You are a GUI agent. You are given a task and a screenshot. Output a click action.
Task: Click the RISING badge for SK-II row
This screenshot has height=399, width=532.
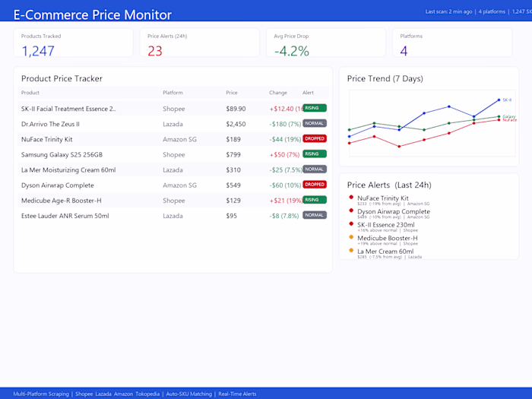click(x=315, y=108)
